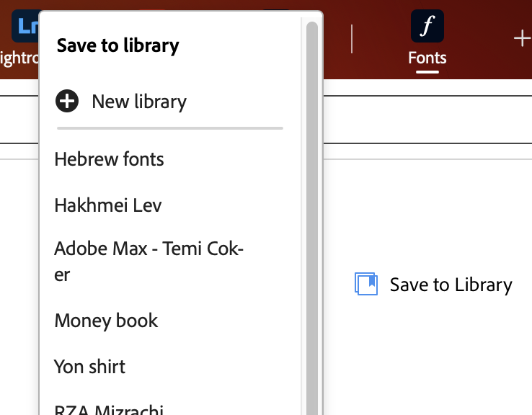Click the Save to Library bookmark icon
This screenshot has height=415, width=532.
coord(365,283)
